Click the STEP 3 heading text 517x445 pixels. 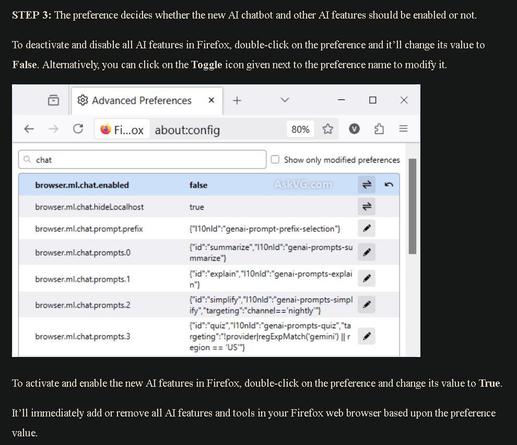tap(32, 15)
